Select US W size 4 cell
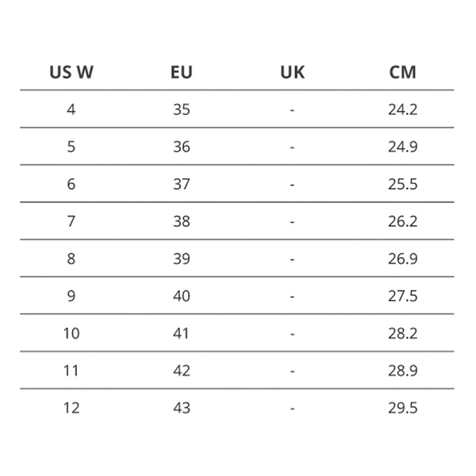 71,109
